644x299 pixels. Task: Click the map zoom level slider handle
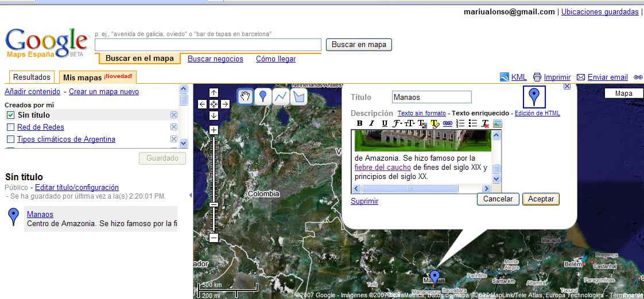click(214, 204)
